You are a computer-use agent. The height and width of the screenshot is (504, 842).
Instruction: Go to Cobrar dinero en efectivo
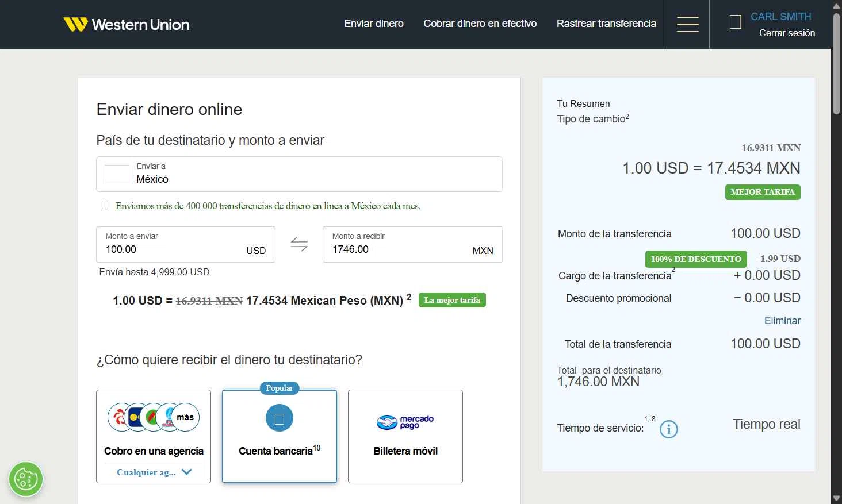pos(480,24)
